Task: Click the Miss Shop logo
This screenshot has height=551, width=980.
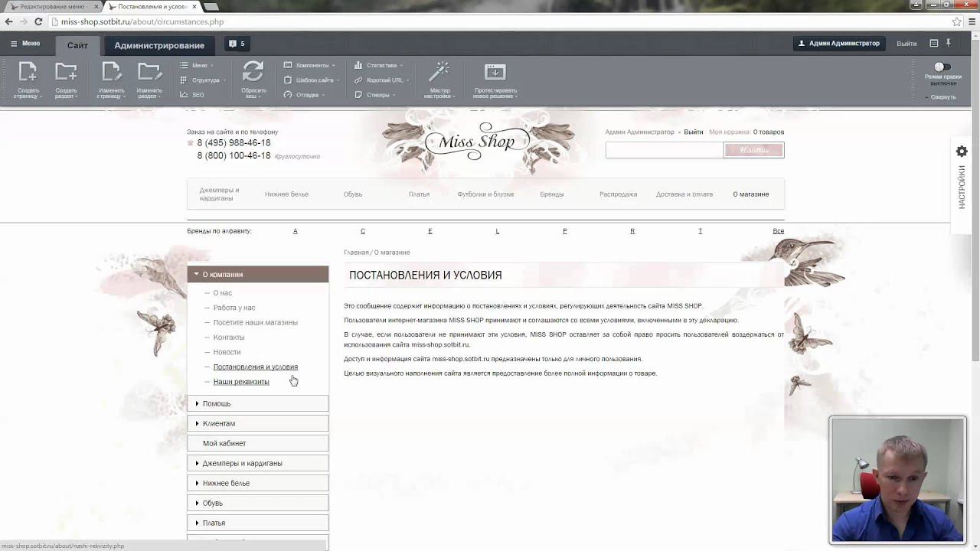Action: [478, 142]
